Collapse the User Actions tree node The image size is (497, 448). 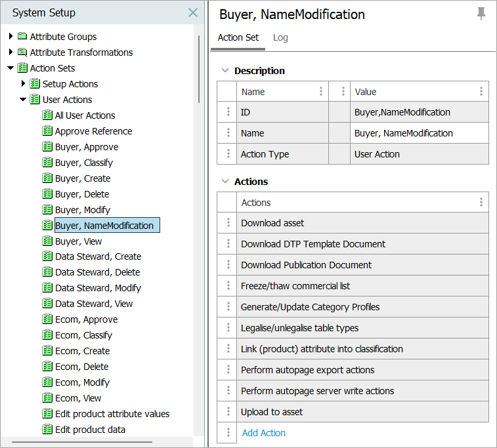[23, 100]
